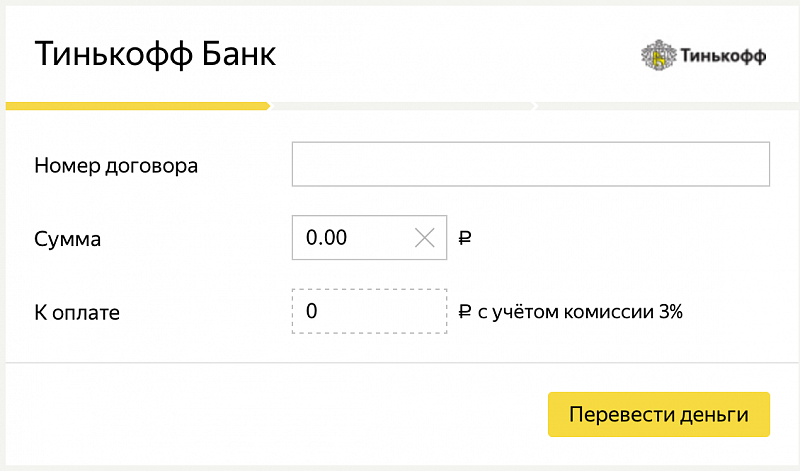Click the 0.00 value in the Сумма field
800x471 pixels.
click(327, 238)
